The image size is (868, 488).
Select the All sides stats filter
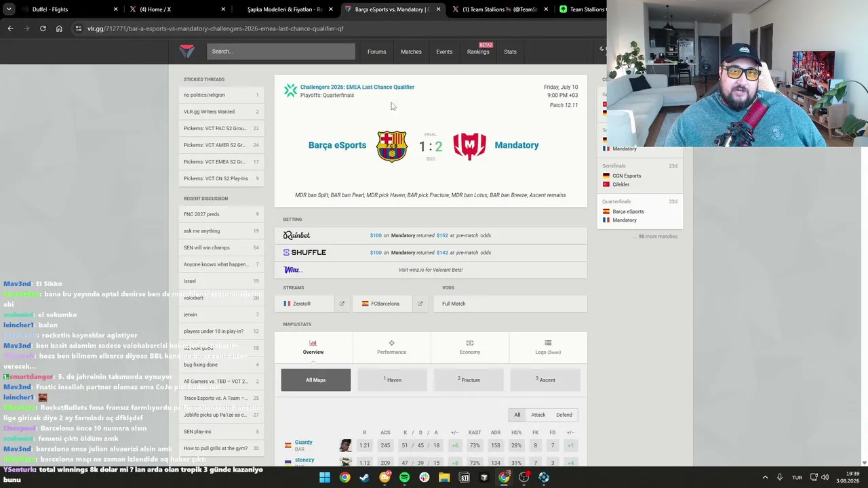[517, 415]
